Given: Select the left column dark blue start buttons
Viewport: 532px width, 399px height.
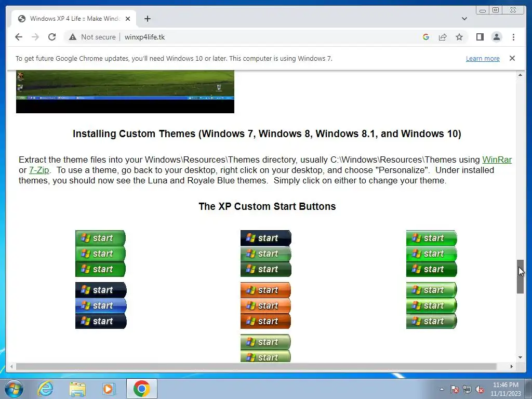Looking at the screenshot, I should point(101,305).
